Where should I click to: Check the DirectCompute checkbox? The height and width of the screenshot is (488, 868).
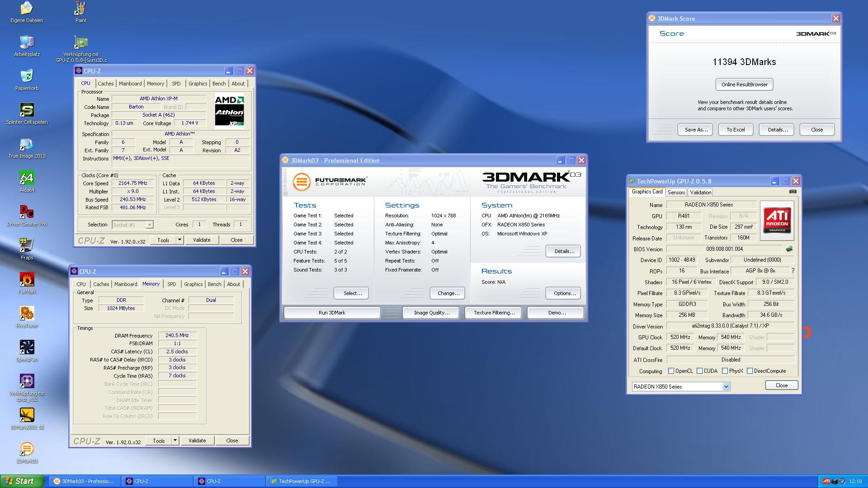pos(750,371)
